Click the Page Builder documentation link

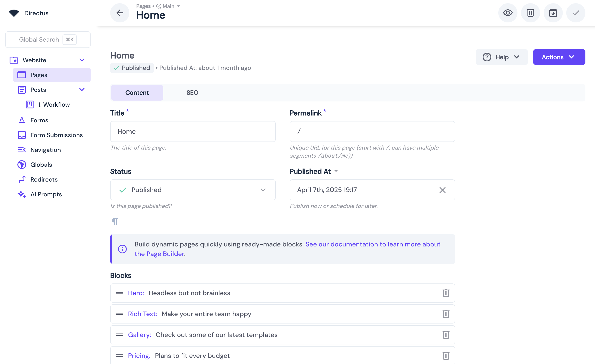point(160,254)
